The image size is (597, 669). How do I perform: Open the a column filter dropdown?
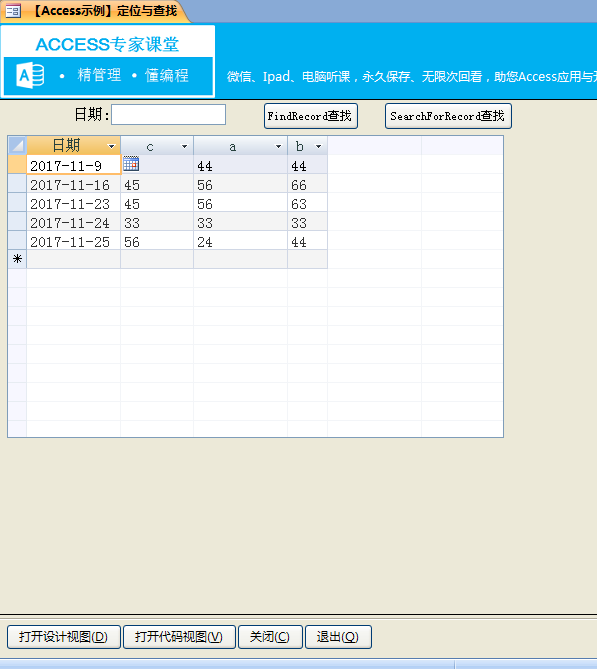click(x=278, y=146)
